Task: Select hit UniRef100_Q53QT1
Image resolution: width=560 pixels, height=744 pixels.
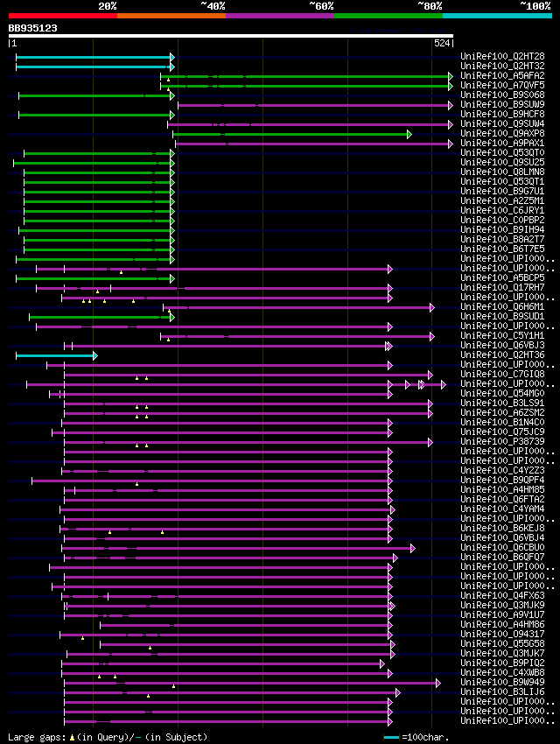Action: click(x=502, y=182)
